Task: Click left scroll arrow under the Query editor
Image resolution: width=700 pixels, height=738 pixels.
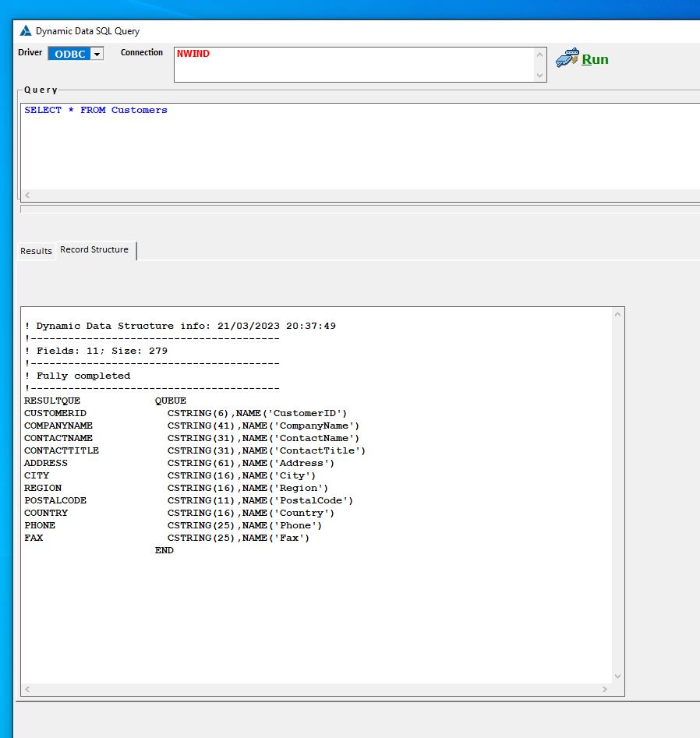Action: [x=27, y=195]
